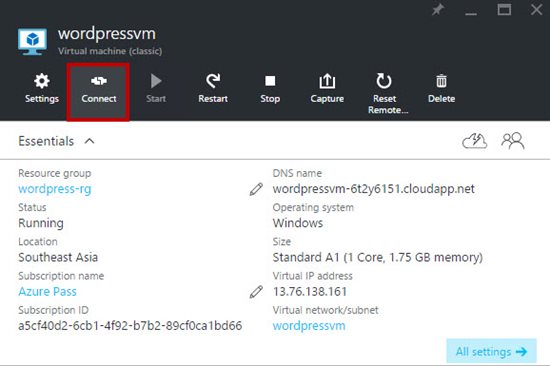Click the greyed-out Start button

tap(156, 89)
